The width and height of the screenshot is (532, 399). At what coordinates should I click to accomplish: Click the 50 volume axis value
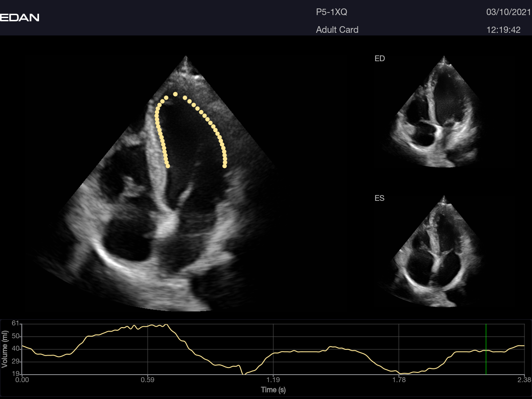tap(16, 336)
